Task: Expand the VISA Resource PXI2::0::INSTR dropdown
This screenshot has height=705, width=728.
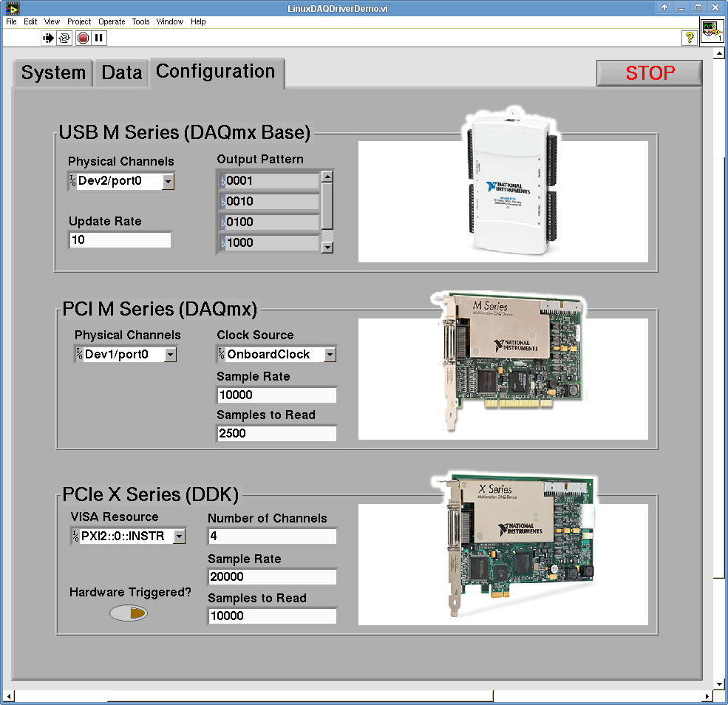Action: click(x=179, y=537)
